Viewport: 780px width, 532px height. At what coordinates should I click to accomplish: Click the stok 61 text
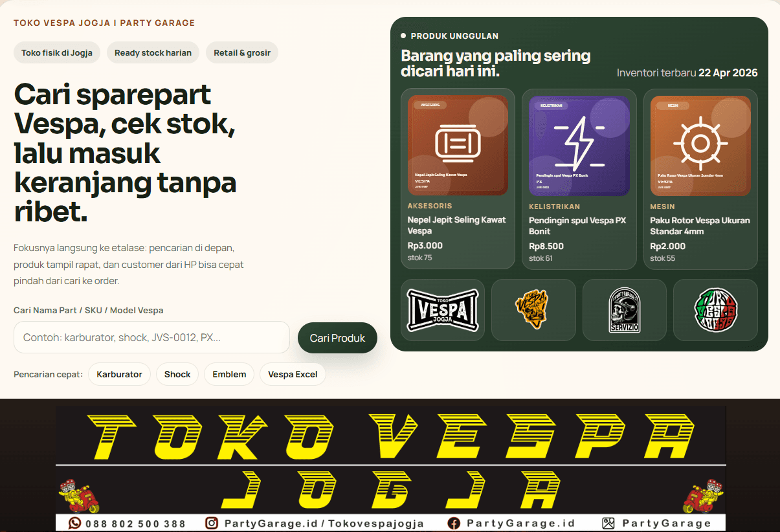click(540, 258)
